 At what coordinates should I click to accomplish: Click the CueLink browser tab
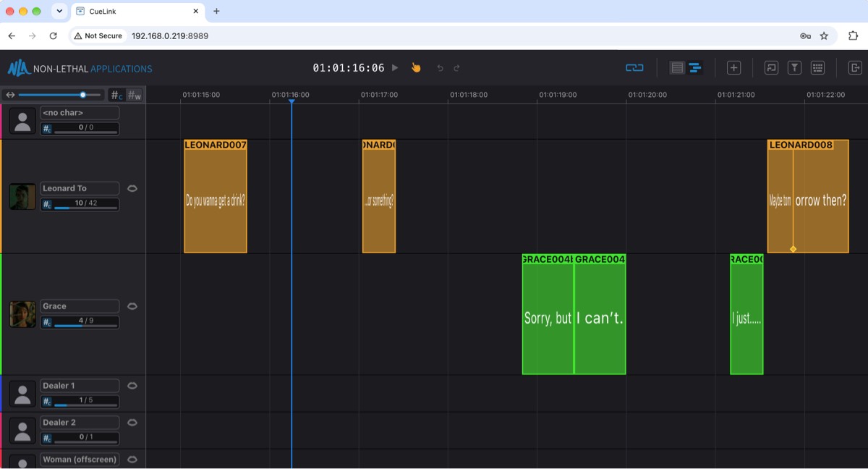(x=139, y=12)
